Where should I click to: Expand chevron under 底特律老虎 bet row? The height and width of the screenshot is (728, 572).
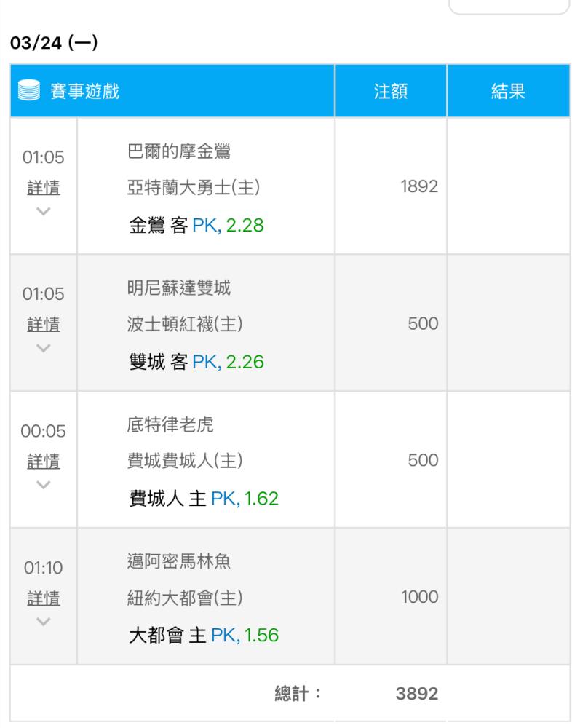[44, 485]
